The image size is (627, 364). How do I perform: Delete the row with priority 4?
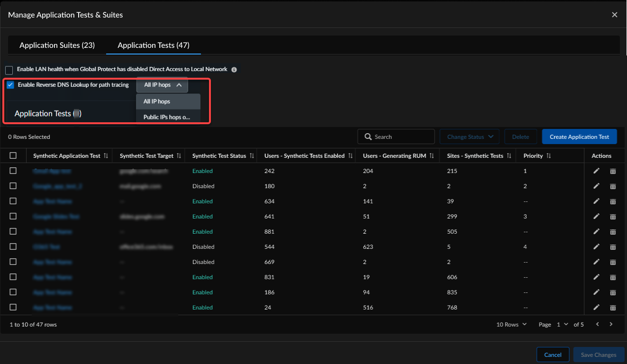coord(613,247)
